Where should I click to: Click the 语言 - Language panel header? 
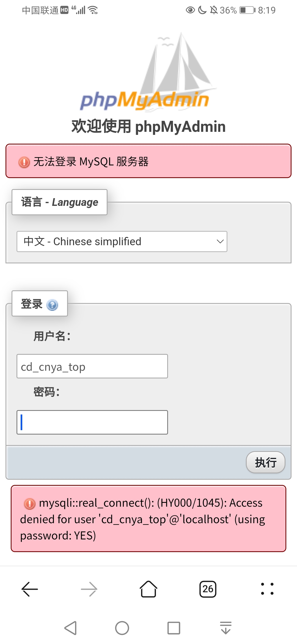click(x=59, y=202)
